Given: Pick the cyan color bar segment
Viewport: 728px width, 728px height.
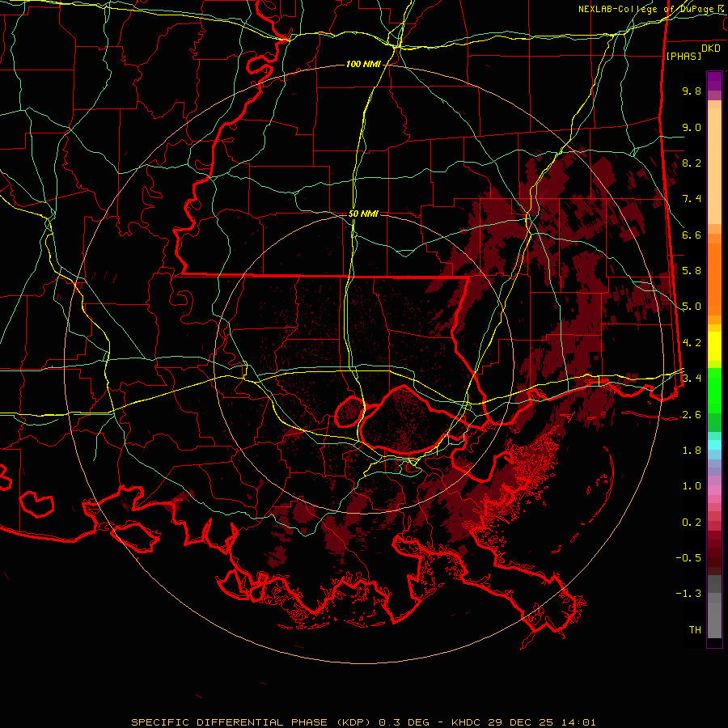Looking at the screenshot, I should pyautogui.click(x=714, y=444).
